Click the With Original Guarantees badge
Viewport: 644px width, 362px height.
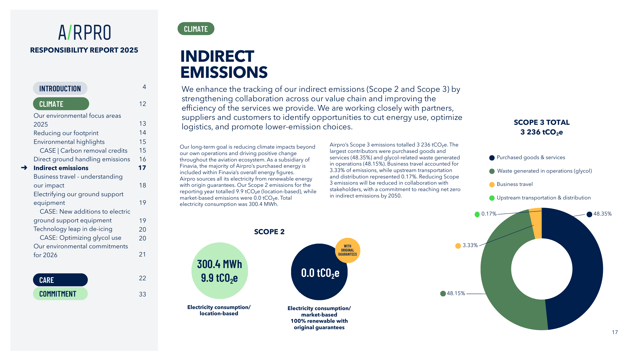click(348, 250)
